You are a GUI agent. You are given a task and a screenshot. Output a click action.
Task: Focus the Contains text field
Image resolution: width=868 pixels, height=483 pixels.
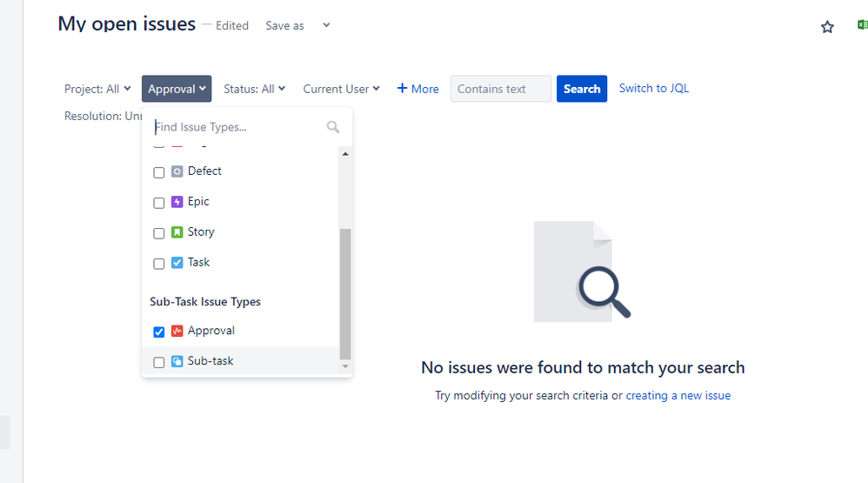(501, 89)
